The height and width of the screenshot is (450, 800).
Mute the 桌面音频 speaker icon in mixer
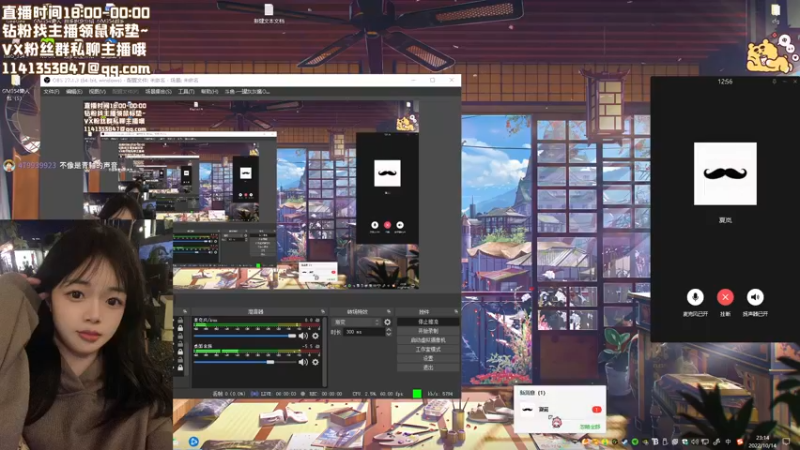[303, 362]
